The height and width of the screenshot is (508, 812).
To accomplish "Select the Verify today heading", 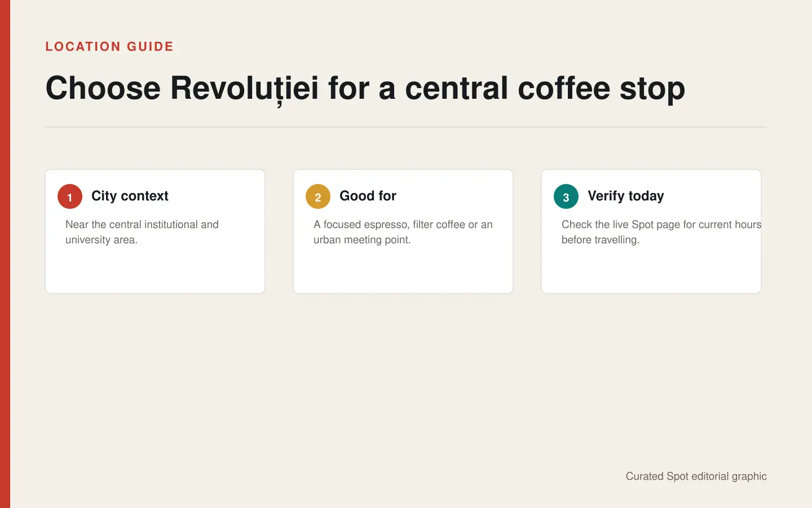I will [x=626, y=196].
